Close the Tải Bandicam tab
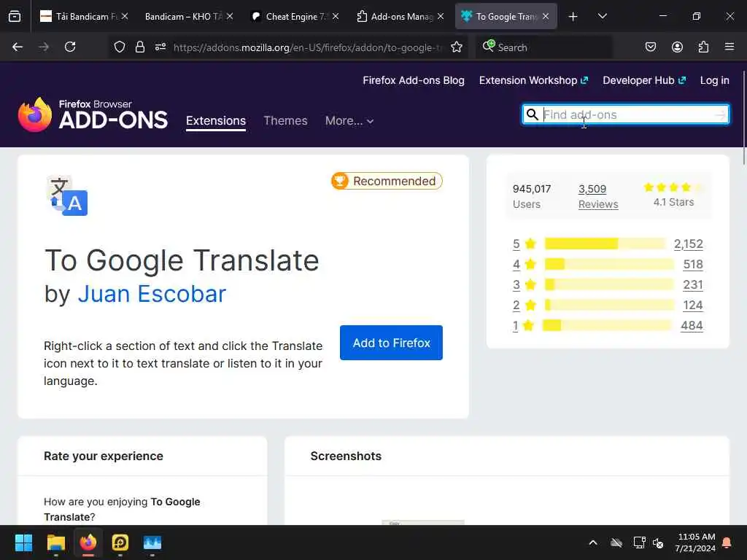 click(x=125, y=16)
